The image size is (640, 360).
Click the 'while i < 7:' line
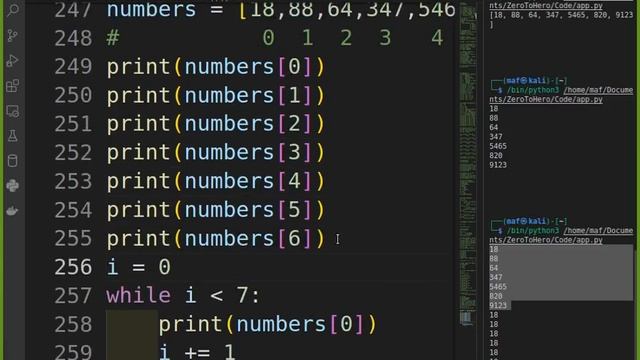[183, 296]
